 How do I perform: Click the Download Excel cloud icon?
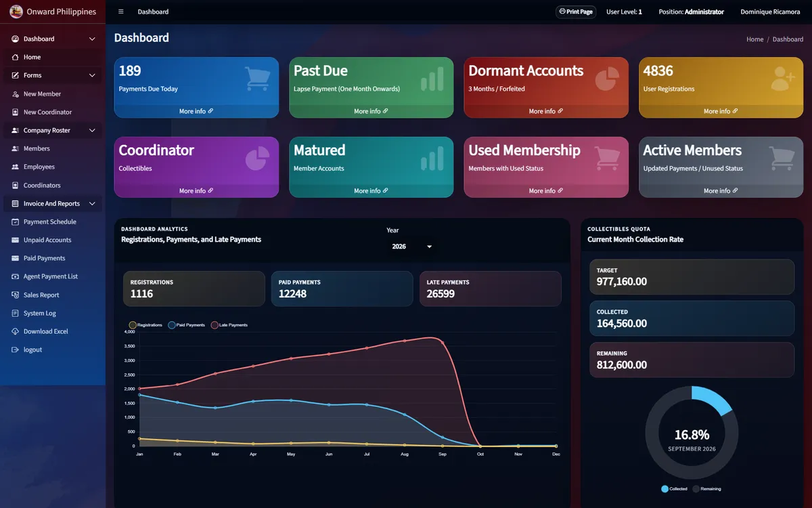(x=15, y=331)
